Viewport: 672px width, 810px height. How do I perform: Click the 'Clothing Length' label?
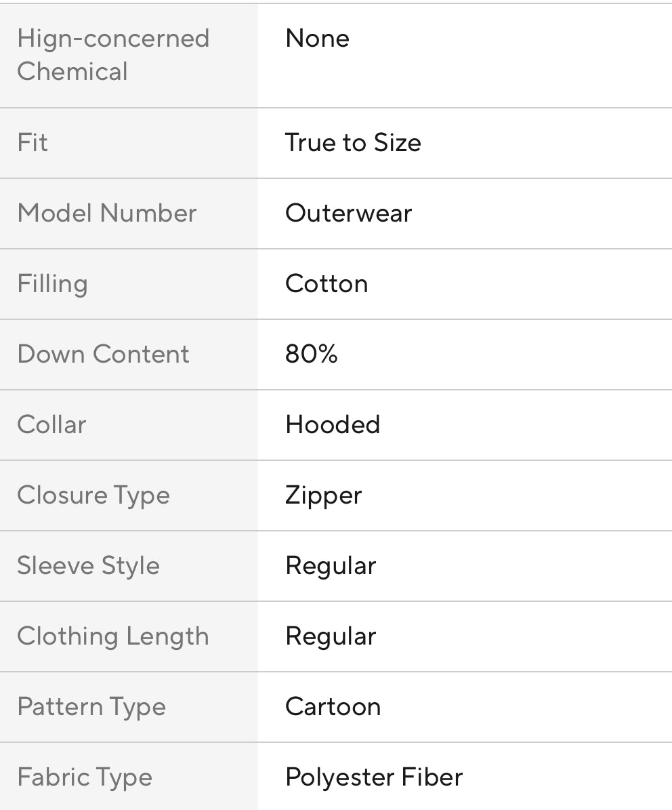click(x=113, y=636)
